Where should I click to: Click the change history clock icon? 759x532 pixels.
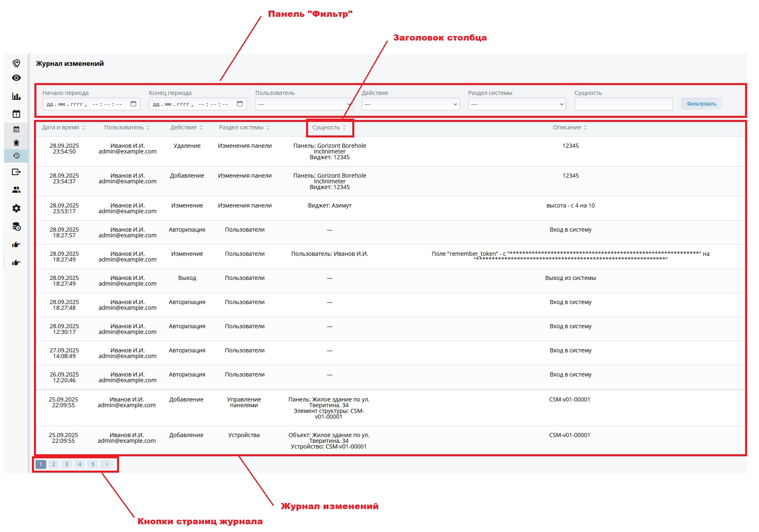tap(16, 156)
